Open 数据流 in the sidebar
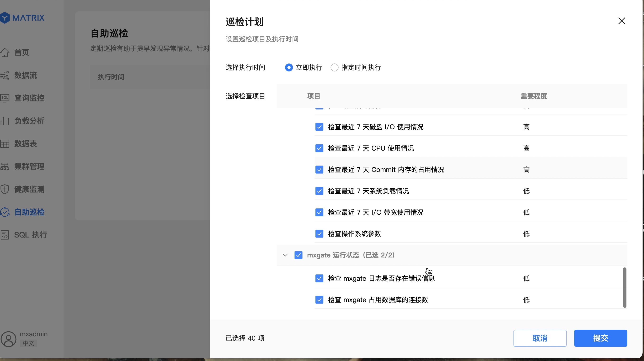This screenshot has height=361, width=644. 25,75
